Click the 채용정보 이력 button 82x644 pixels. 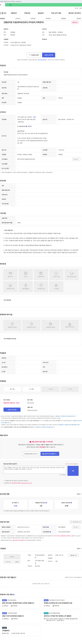coord(73,555)
